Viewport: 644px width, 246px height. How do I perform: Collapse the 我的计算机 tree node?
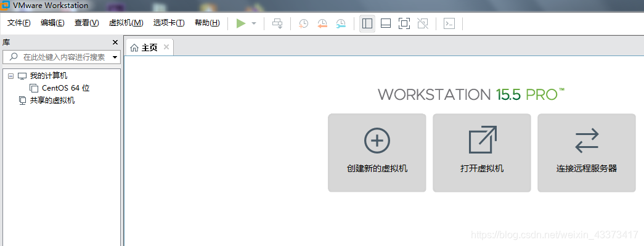10,76
